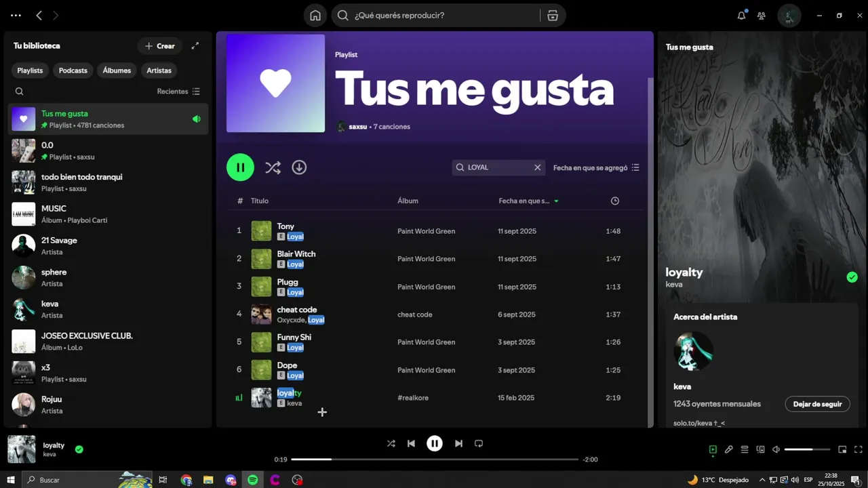Open the sphere artist entry
The image size is (868, 488).
tap(108, 278)
